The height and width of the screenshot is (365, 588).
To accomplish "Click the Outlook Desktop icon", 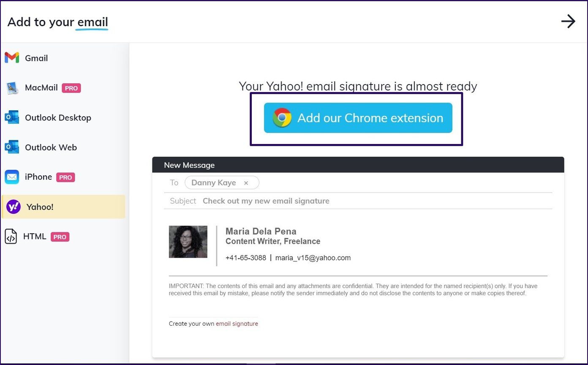I will pos(12,117).
